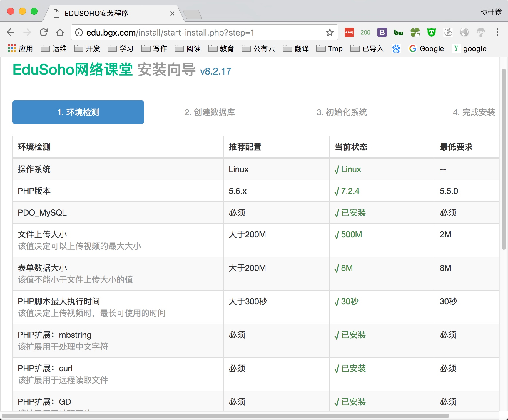Expand the 阅读 bookmarks folder
508x420 pixels.
188,48
